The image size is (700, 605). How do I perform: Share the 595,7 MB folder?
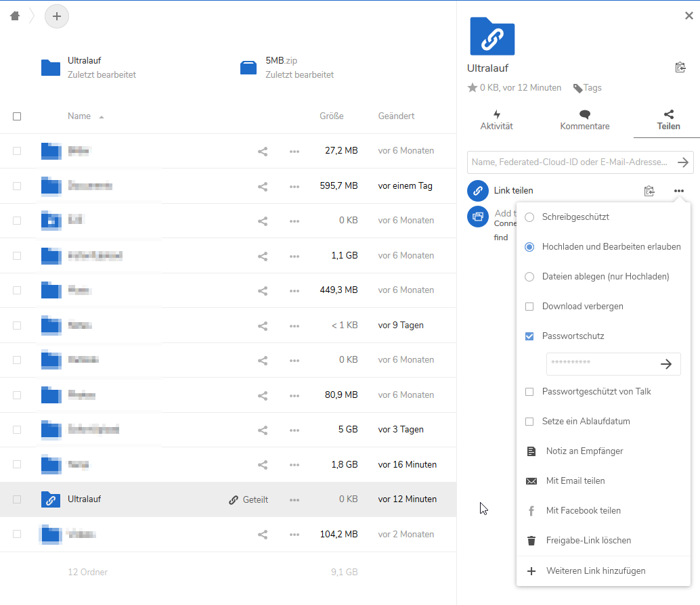coord(263,187)
